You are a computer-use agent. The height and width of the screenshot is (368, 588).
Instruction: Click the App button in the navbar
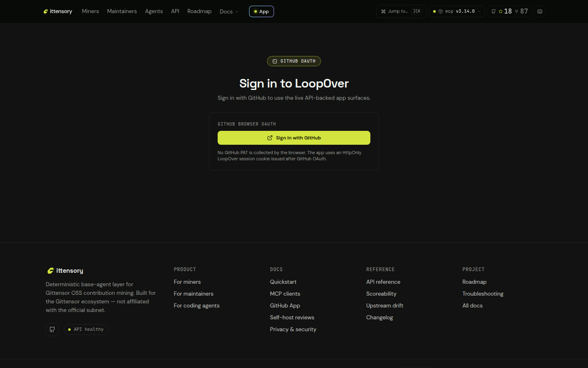261,11
